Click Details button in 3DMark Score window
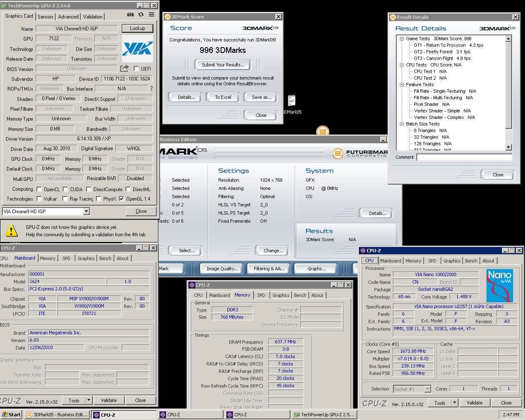 click(x=186, y=97)
